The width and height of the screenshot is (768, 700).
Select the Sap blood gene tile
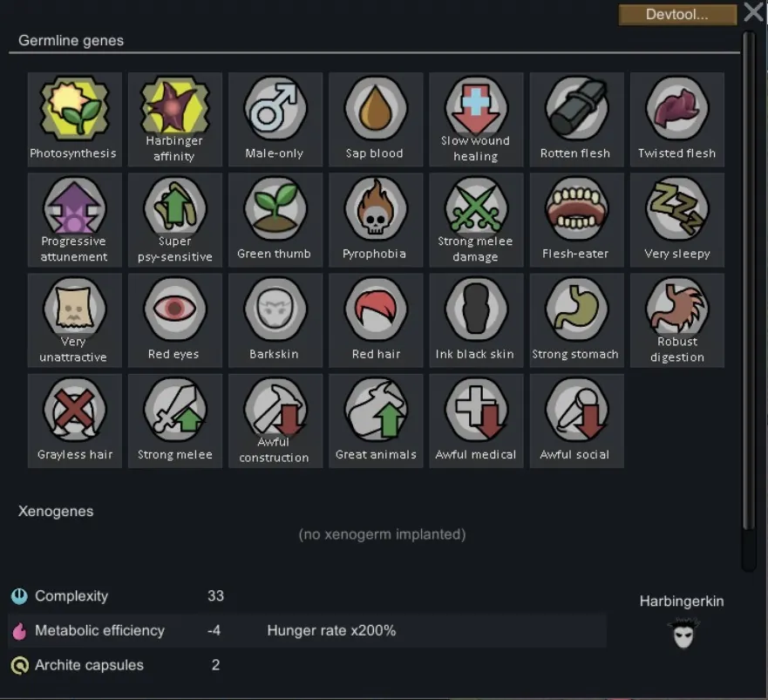pyautogui.click(x=376, y=119)
